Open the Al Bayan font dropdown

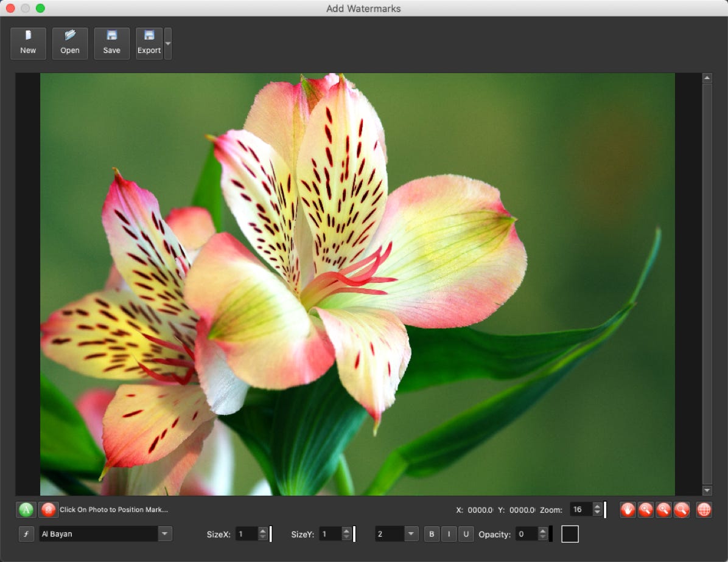coord(165,534)
